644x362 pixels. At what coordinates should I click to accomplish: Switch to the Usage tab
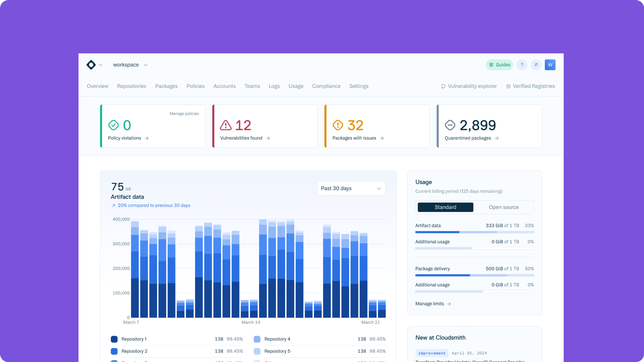pos(296,86)
